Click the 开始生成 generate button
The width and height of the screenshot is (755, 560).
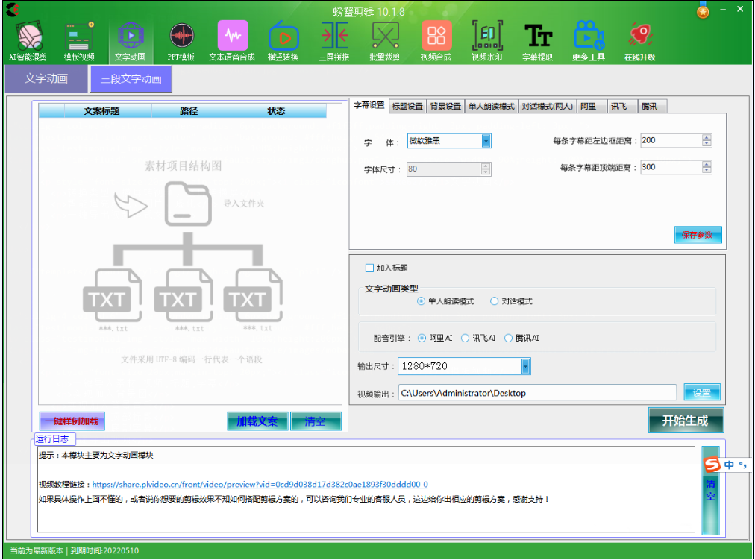tap(686, 420)
